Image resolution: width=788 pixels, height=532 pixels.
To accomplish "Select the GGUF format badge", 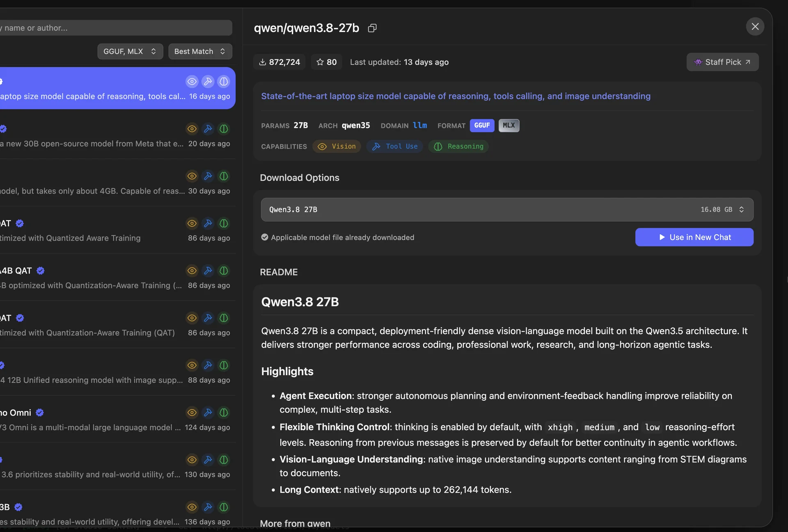I will (482, 126).
